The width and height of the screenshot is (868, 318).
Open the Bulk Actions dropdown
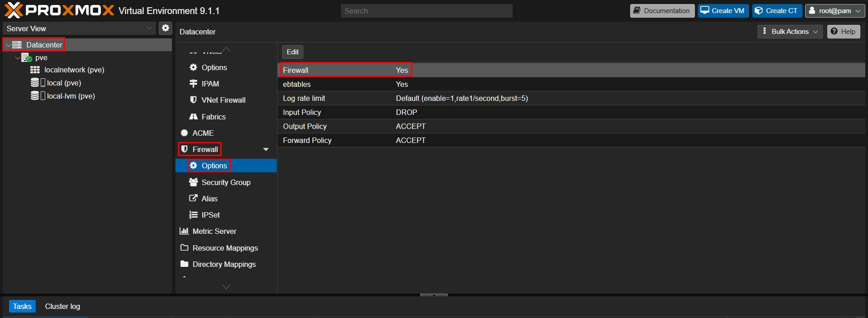pos(790,32)
